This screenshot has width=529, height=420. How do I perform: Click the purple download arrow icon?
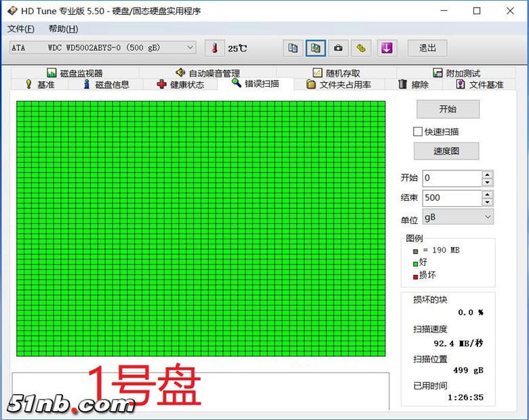point(387,48)
